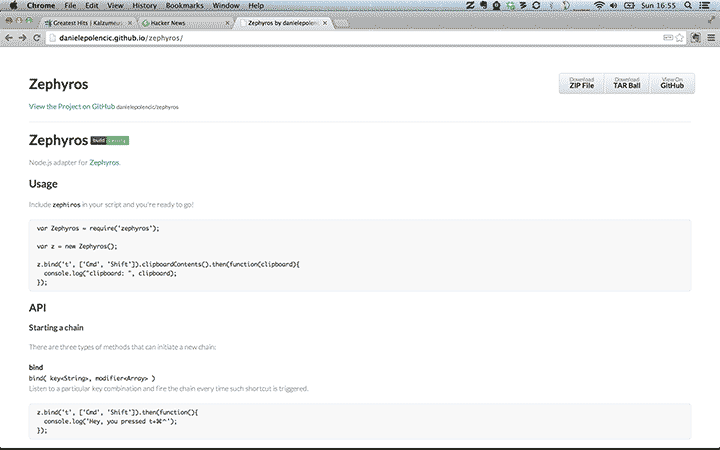The image size is (720, 450).
Task: Open the File menu
Action: coord(70,6)
